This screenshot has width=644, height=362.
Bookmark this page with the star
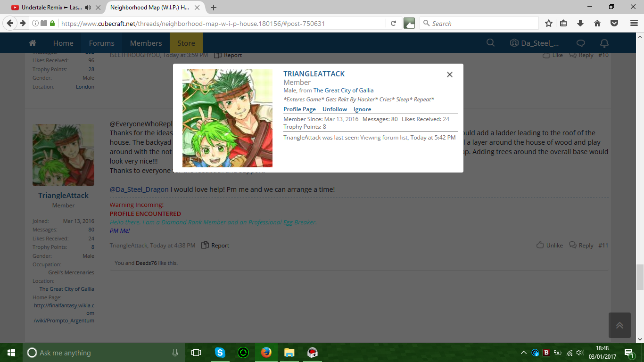(549, 24)
